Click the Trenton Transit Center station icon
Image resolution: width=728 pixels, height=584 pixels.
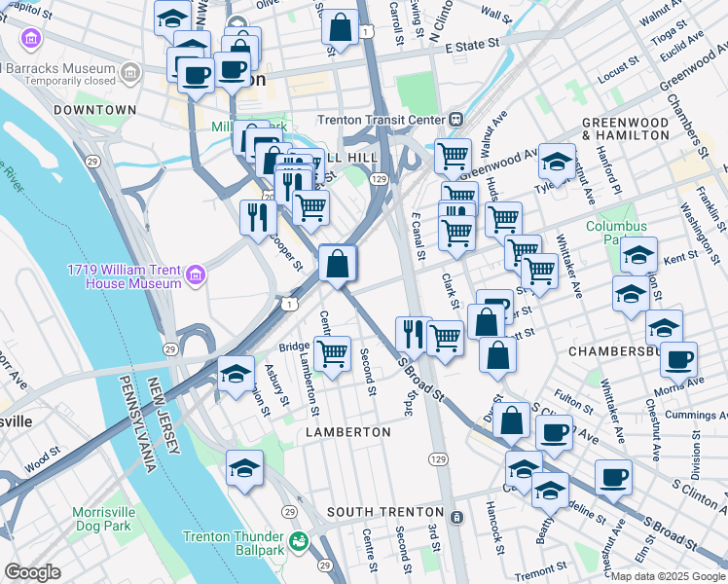(455, 120)
